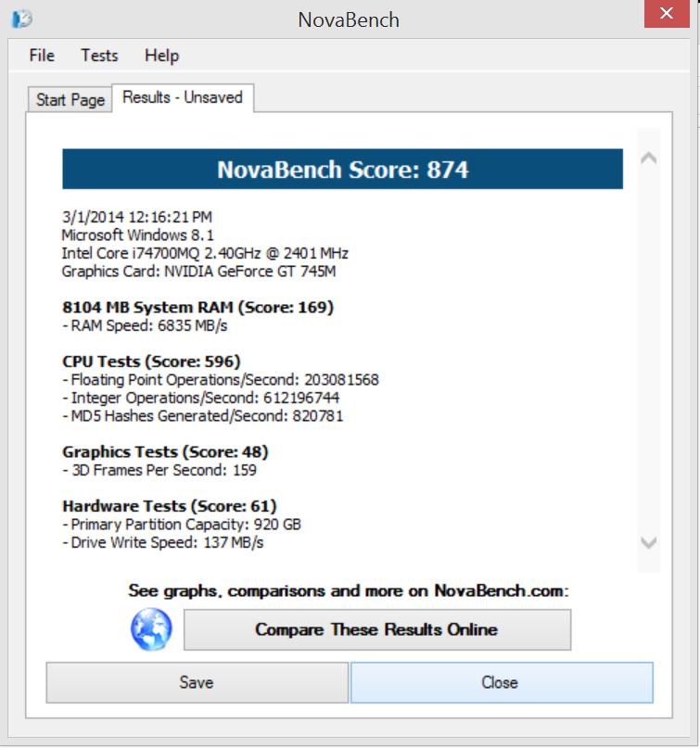Click the scroll up arrow in results
700x748 pixels.
649,158
